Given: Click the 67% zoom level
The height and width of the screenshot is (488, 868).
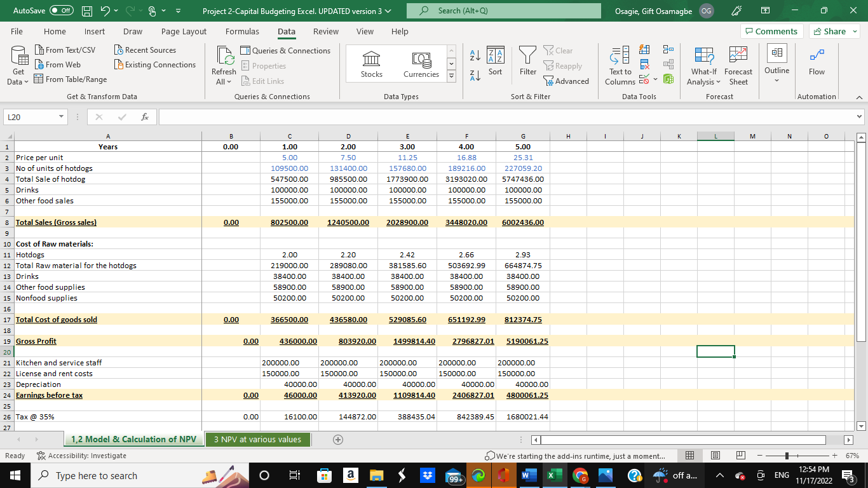Looking at the screenshot, I should (x=852, y=456).
